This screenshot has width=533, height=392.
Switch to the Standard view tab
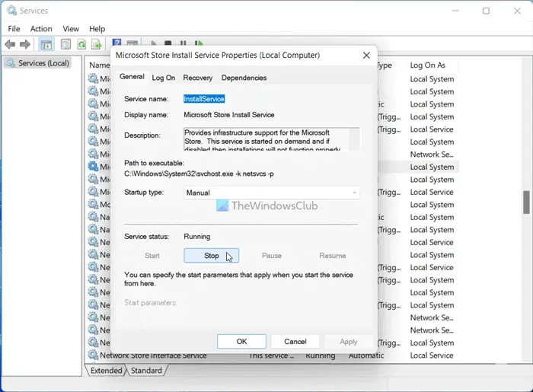coord(146,370)
